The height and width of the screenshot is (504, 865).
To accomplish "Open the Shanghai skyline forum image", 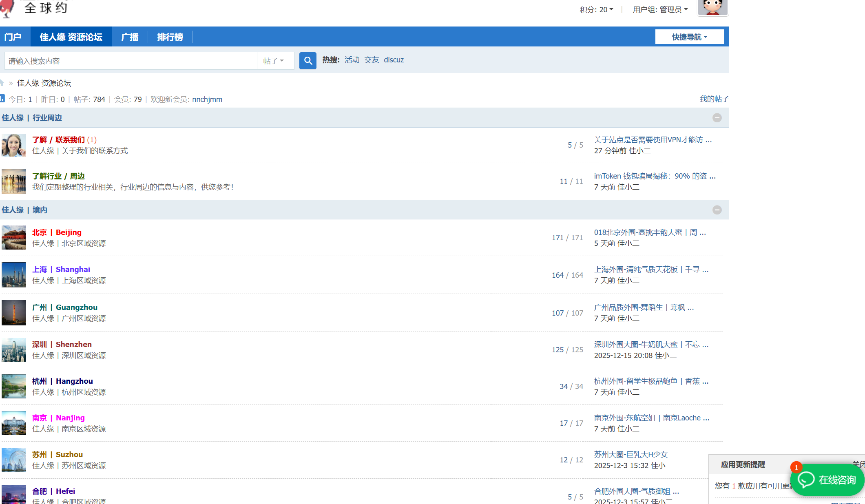I will point(14,275).
